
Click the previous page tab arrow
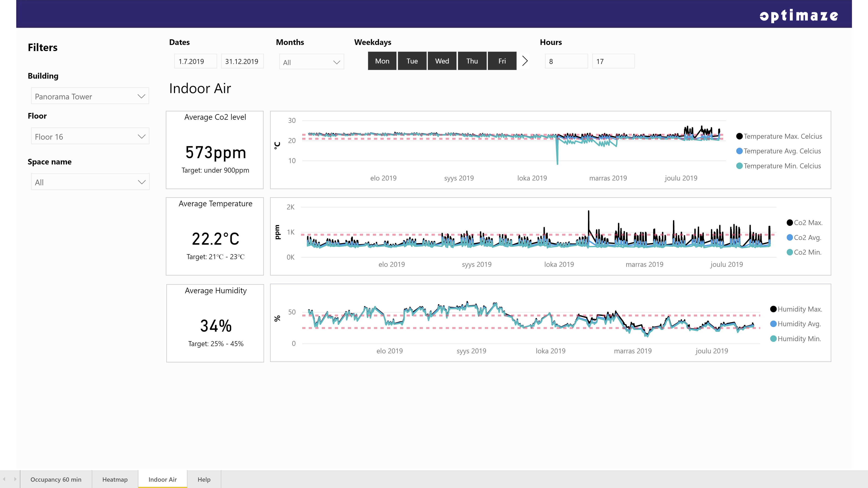(x=4, y=479)
